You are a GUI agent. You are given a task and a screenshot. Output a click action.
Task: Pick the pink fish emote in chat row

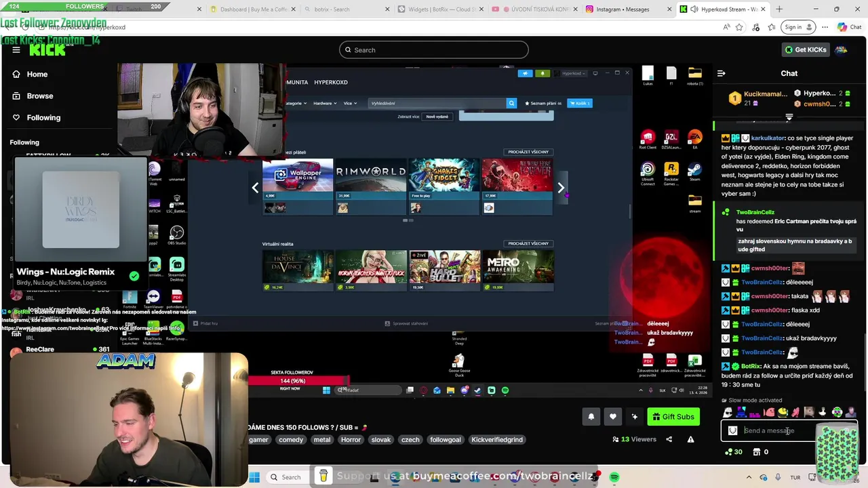coord(769,412)
